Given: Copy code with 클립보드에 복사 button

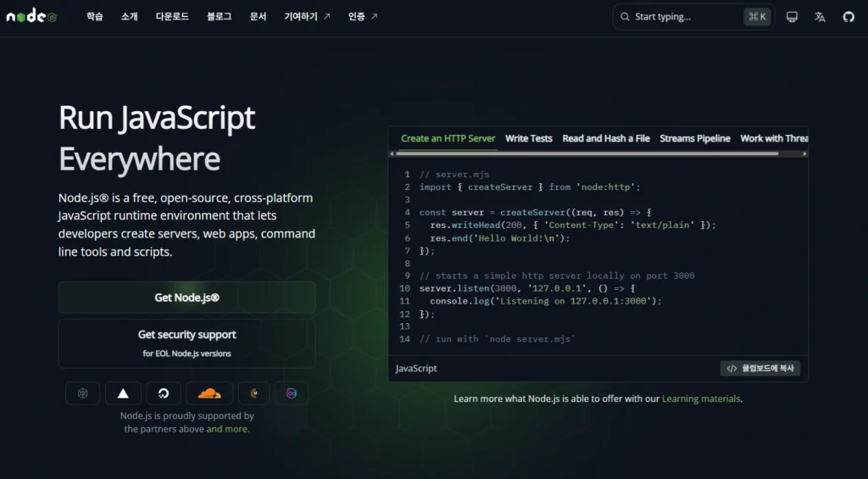Looking at the screenshot, I should coord(760,368).
